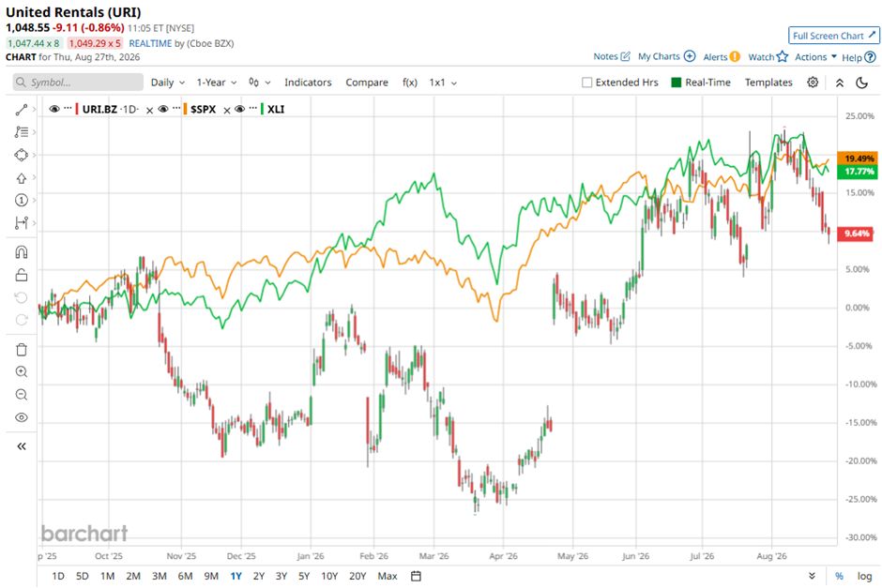Image resolution: width=882 pixels, height=588 pixels.
Task: Click the undo arrow icon
Action: click(22, 297)
